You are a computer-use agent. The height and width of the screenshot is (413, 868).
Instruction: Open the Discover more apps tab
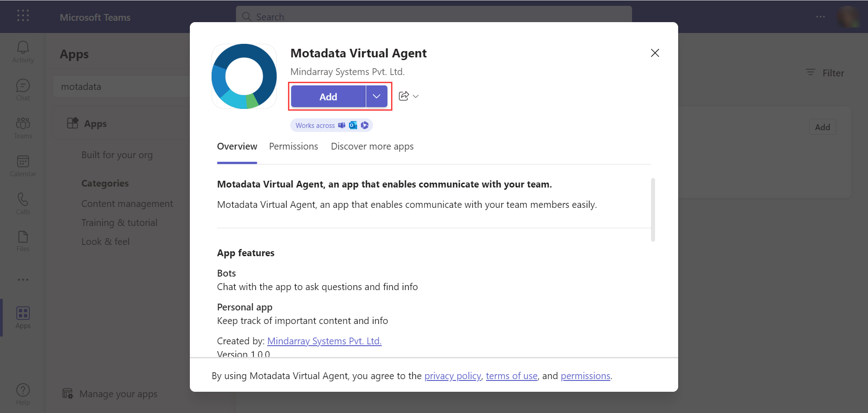click(x=372, y=146)
